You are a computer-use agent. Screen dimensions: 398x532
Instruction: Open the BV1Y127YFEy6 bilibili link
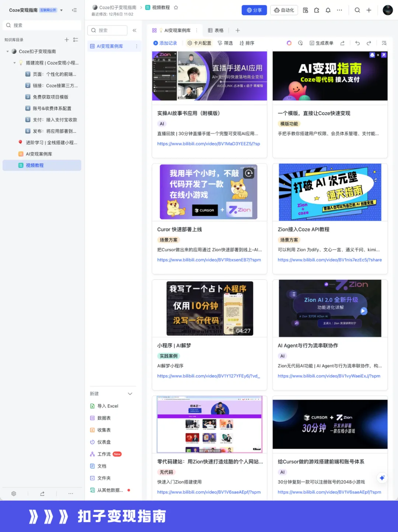(209, 376)
